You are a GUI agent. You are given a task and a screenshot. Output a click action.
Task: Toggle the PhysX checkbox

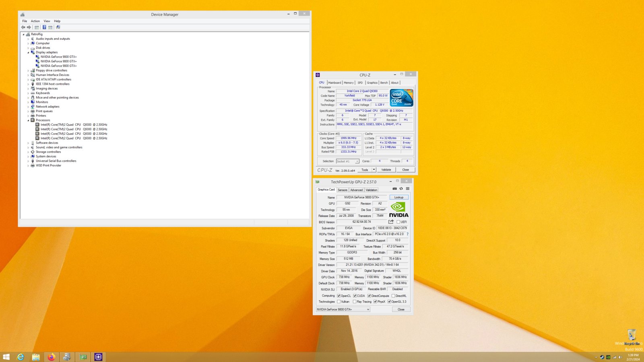tap(375, 302)
